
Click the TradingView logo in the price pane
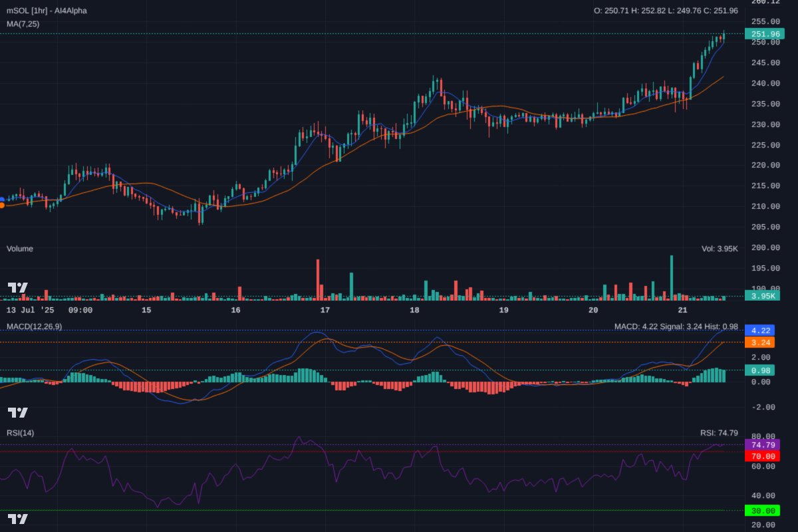18,287
